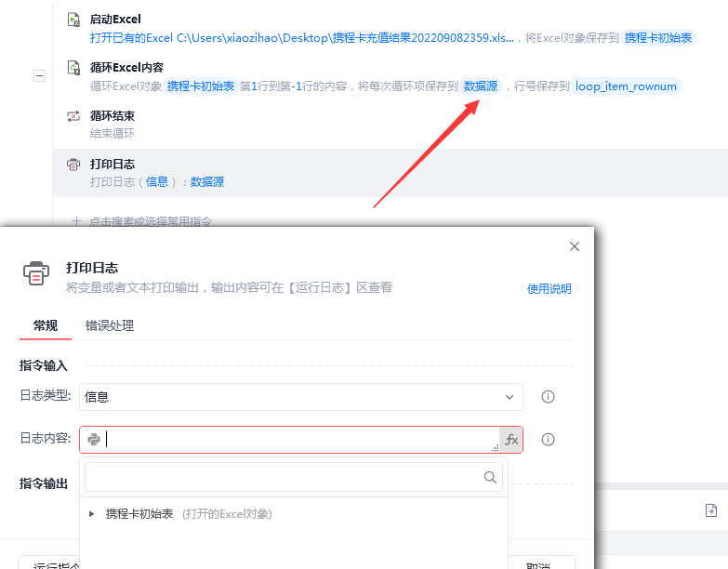Collapse the 循环Excel内容 loop block
This screenshot has width=728, height=569.
tap(39, 75)
